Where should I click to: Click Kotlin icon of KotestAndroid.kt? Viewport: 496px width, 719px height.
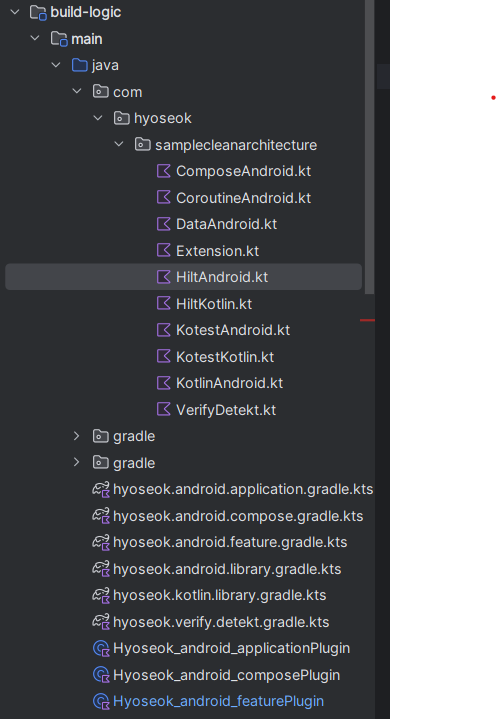[164, 330]
